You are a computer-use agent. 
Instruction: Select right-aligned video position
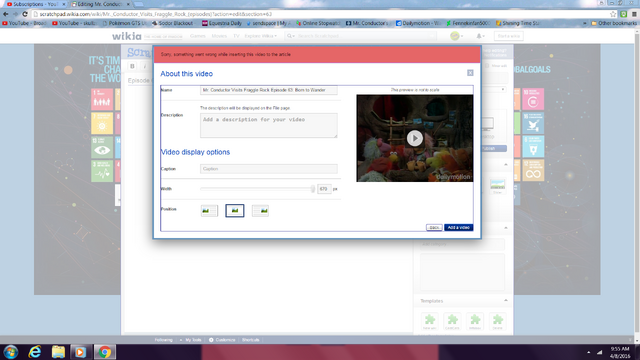coord(260,211)
